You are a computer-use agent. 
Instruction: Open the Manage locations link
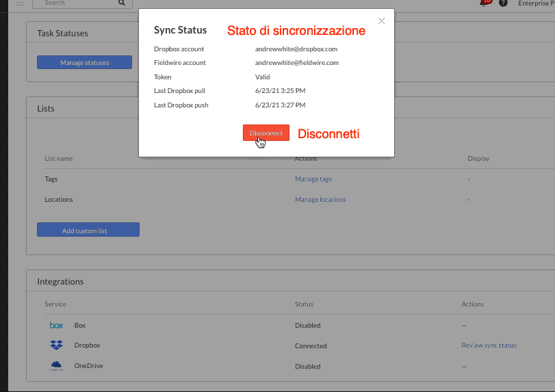(x=320, y=200)
